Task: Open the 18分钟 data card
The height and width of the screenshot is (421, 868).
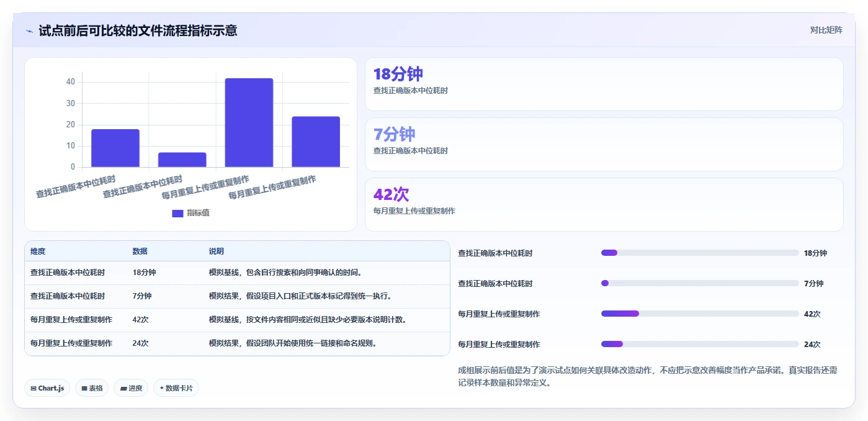Action: [x=604, y=84]
